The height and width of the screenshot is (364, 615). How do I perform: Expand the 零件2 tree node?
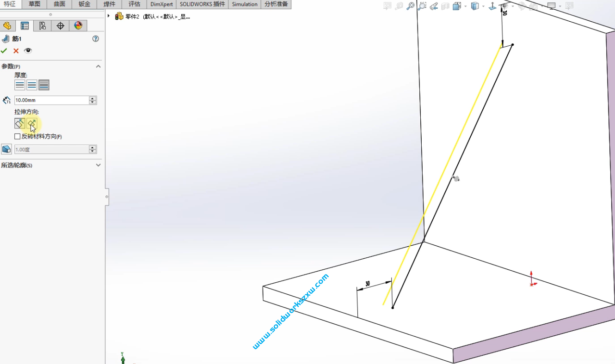tap(109, 16)
